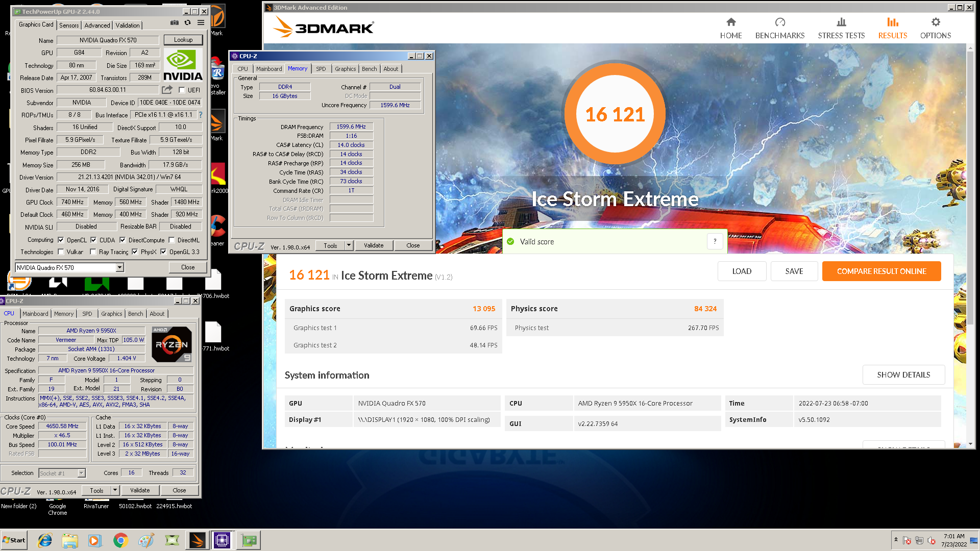Toggle the OpenCL checkbox
The height and width of the screenshot is (551, 980).
coord(61,240)
